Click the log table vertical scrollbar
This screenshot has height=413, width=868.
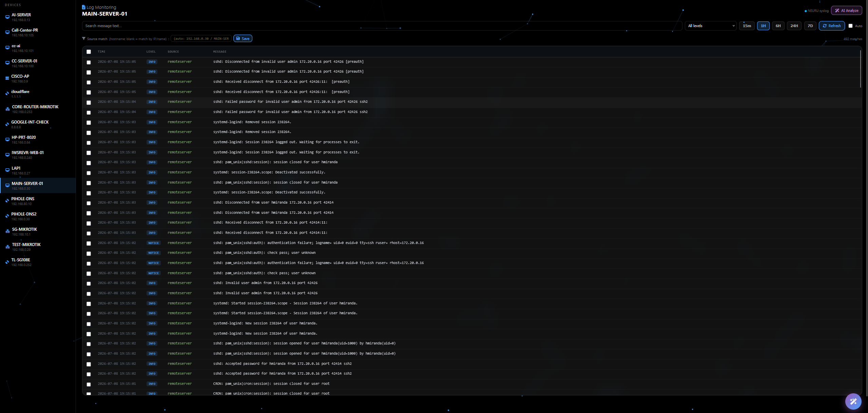(861, 69)
